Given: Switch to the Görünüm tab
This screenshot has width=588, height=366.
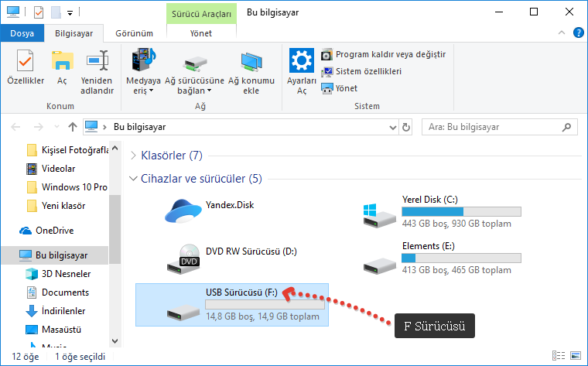Looking at the screenshot, I should click(134, 33).
